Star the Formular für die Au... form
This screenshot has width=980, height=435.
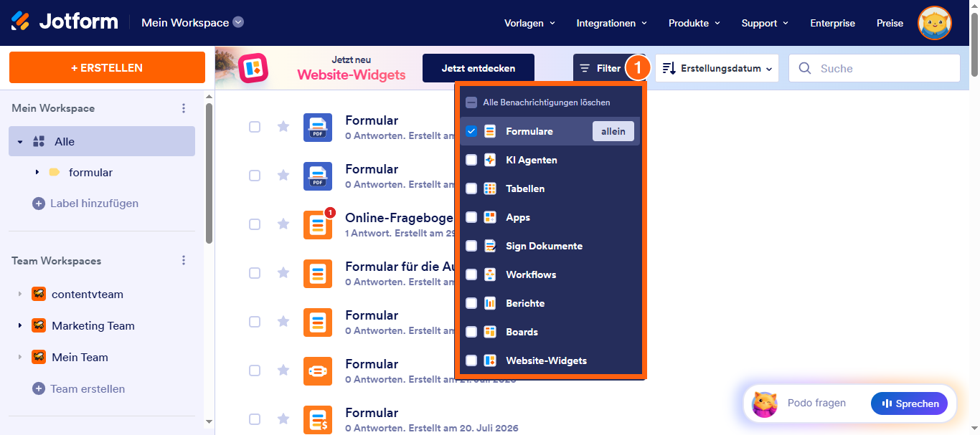coord(283,272)
